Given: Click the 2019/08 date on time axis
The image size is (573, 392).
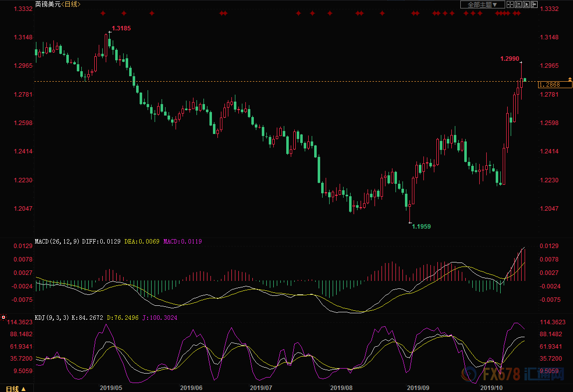Looking at the screenshot, I should coord(341,388).
